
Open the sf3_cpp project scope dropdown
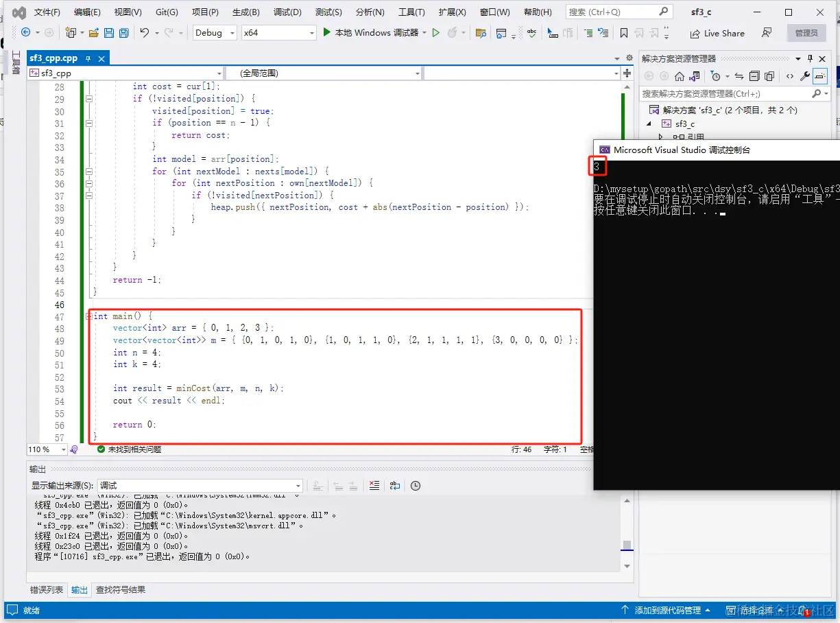coord(125,73)
